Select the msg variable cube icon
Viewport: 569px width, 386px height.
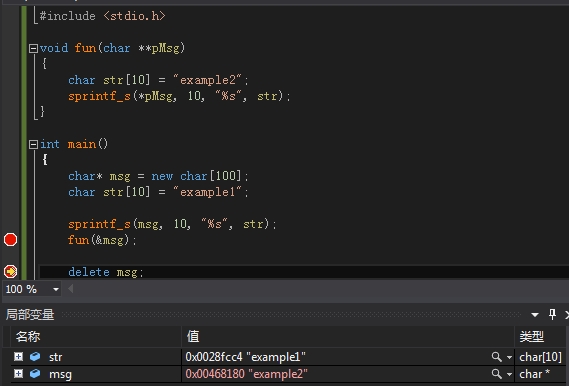pyautogui.click(x=35, y=373)
